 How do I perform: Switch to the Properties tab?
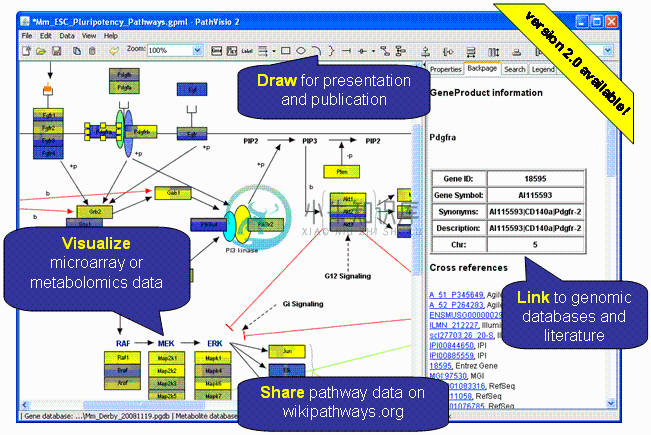(445, 69)
